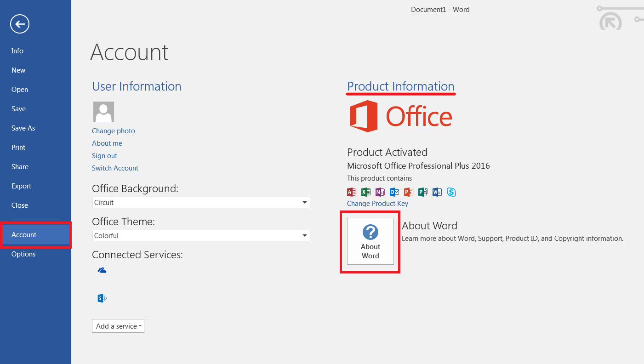Select New in the sidebar

point(18,70)
